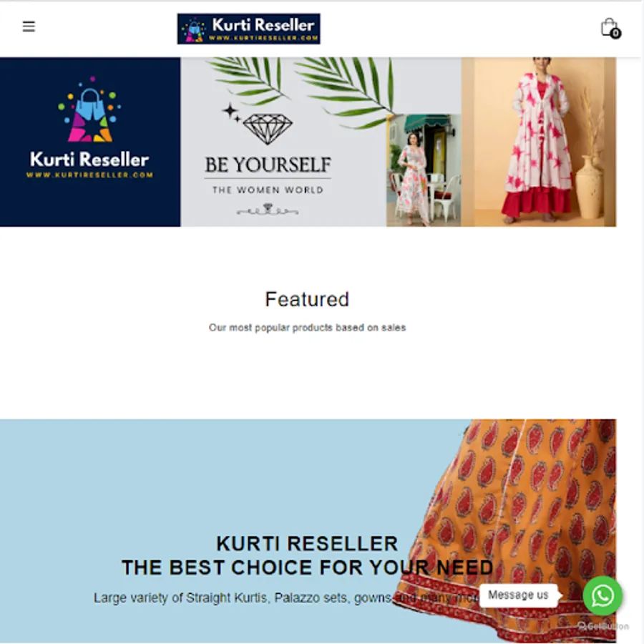Image resolution: width=644 pixels, height=644 pixels.
Task: Click the cart item count badge
Action: [x=615, y=33]
